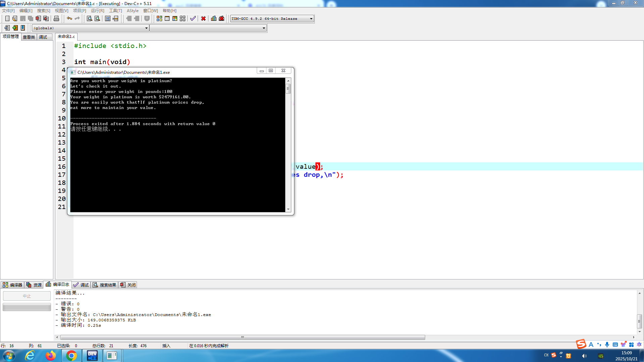
Task: Click the red X Stop Execution icon
Action: (x=203, y=18)
